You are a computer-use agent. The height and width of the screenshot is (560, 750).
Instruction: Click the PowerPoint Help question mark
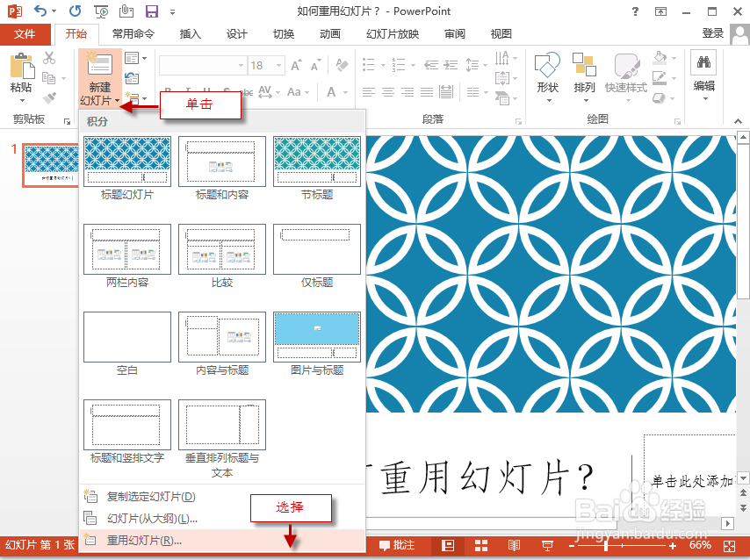click(x=635, y=11)
